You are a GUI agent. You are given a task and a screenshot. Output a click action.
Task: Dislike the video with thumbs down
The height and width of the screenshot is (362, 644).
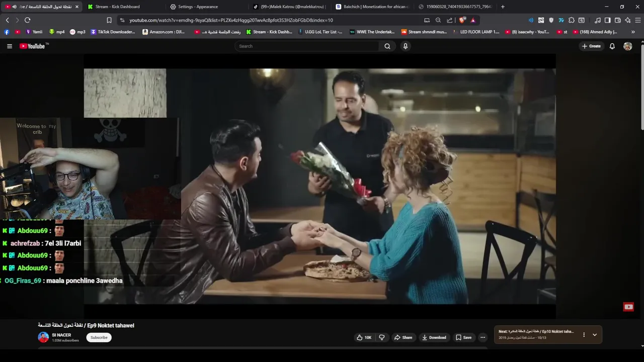(381, 337)
